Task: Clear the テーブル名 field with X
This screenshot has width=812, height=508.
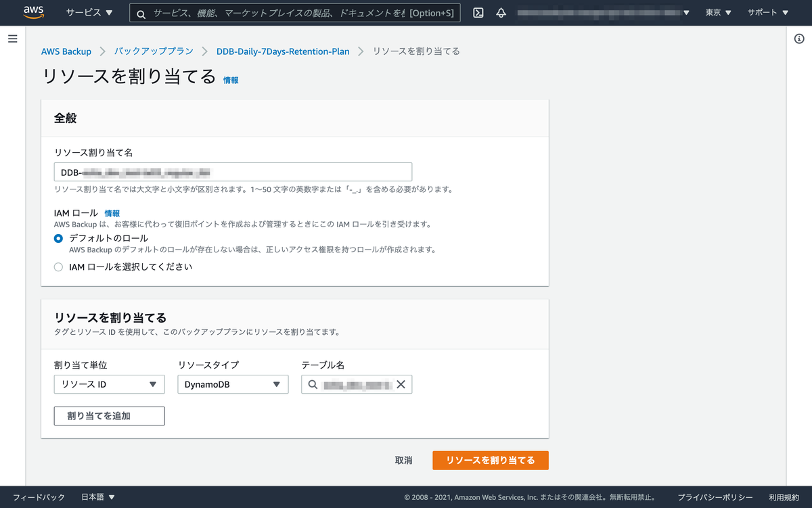Action: point(401,384)
